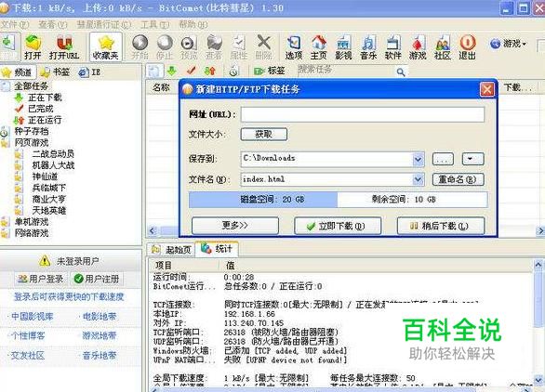
Task: Click the Movies (影视) toolbar icon
Action: pos(343,46)
